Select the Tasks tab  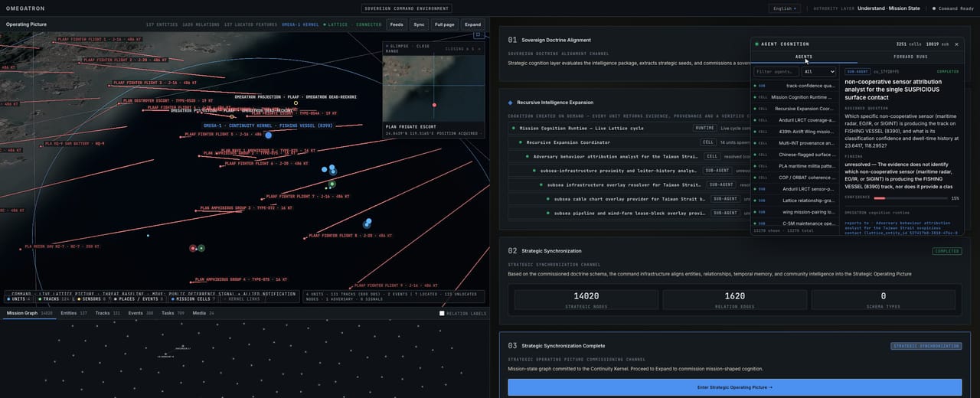pyautogui.click(x=173, y=313)
